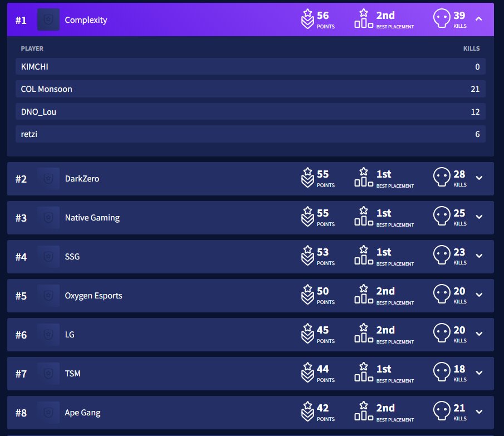
Task: Expand the SSG team chevron
Action: pos(479,256)
